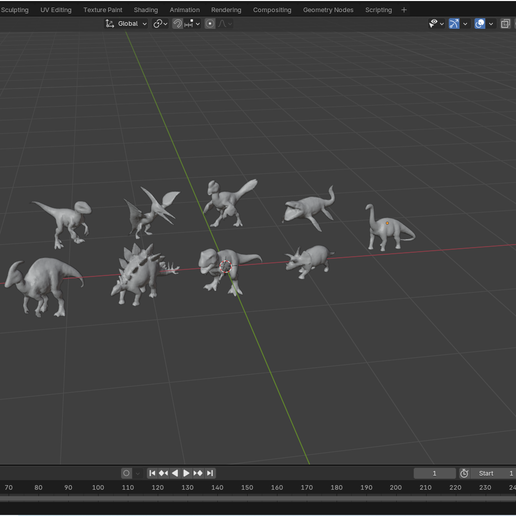Image resolution: width=516 pixels, height=516 pixels.
Task: Add a new workspace with plus icon
Action: point(404,10)
